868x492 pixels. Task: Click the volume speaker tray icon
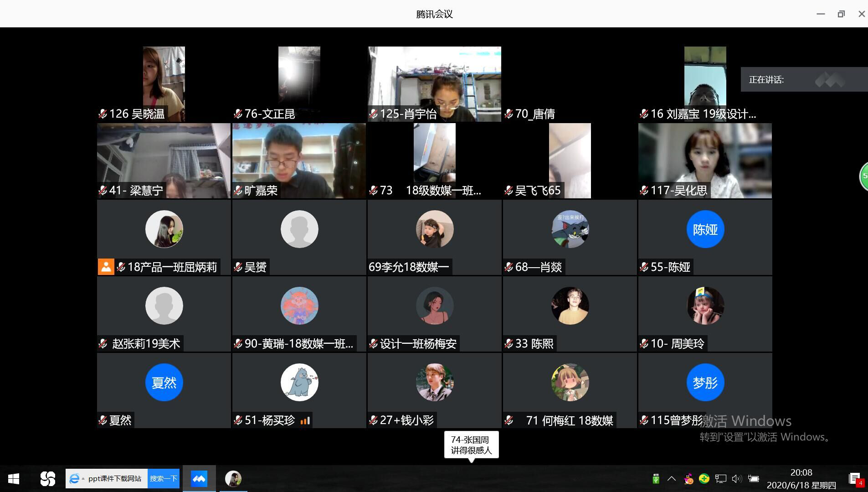[x=736, y=479]
